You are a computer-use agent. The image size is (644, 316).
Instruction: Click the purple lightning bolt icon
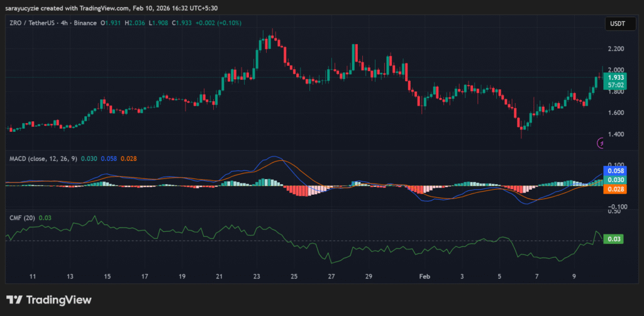[x=601, y=143]
